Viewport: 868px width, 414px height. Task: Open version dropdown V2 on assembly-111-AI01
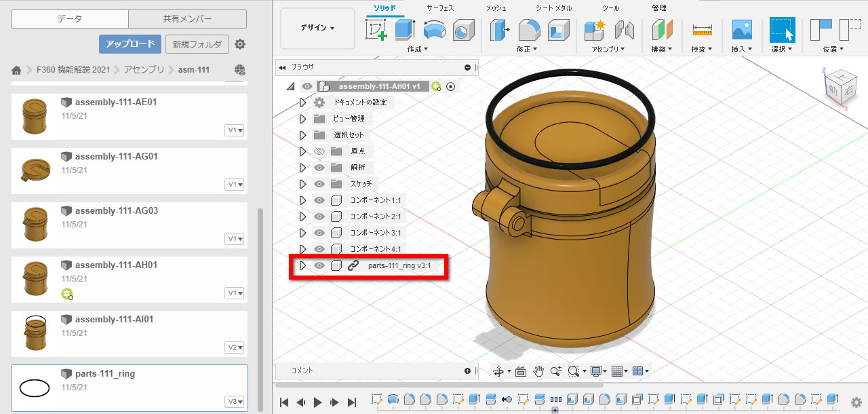click(235, 347)
